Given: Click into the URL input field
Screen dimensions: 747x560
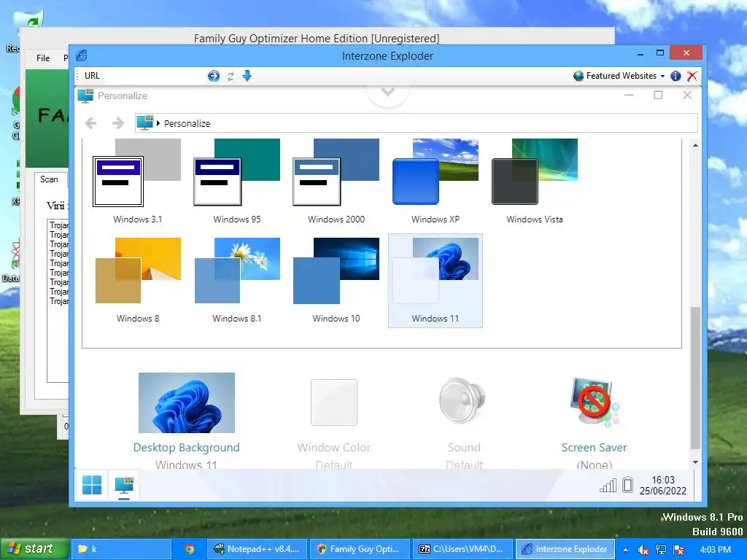Looking at the screenshot, I should pyautogui.click(x=153, y=76).
